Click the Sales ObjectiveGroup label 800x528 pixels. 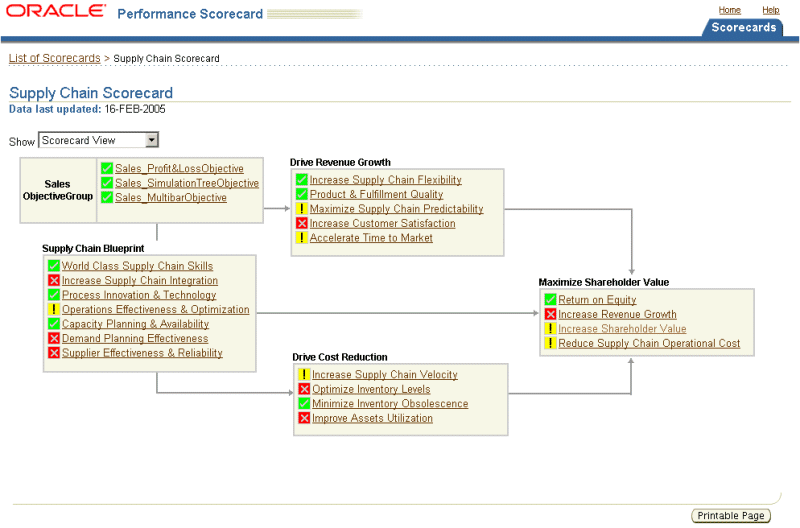[x=58, y=190]
